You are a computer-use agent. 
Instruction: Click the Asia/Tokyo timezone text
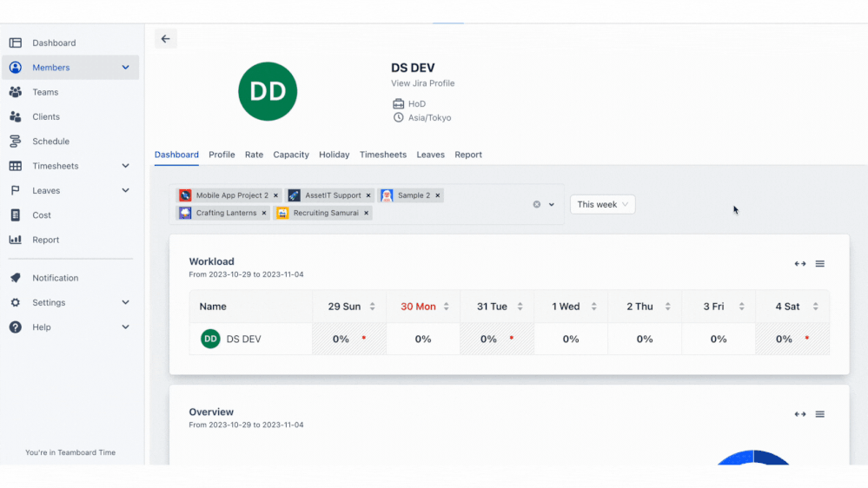(429, 118)
